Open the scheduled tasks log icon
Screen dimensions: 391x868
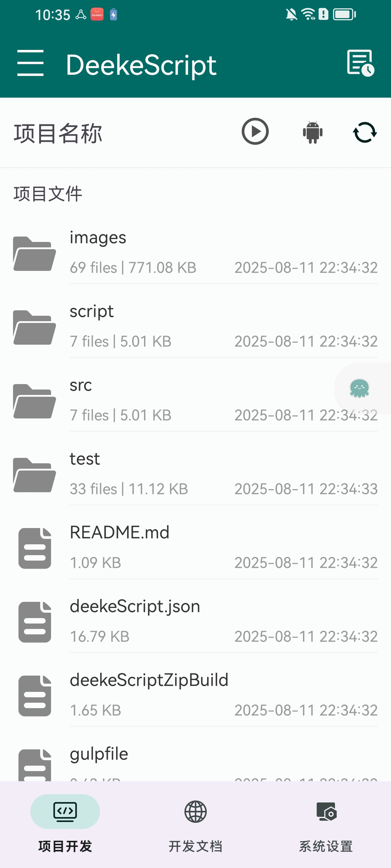pyautogui.click(x=360, y=63)
